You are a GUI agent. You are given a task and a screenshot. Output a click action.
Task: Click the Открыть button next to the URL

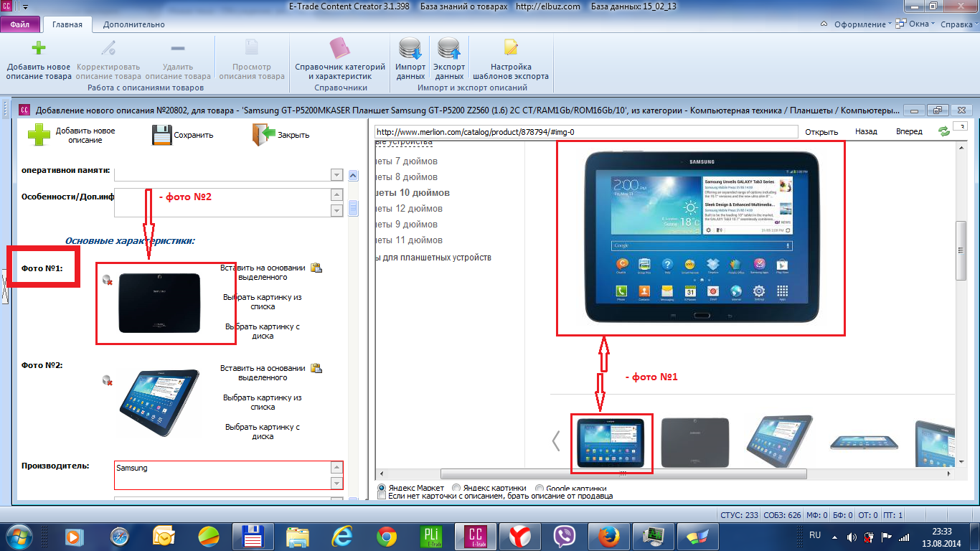(821, 132)
